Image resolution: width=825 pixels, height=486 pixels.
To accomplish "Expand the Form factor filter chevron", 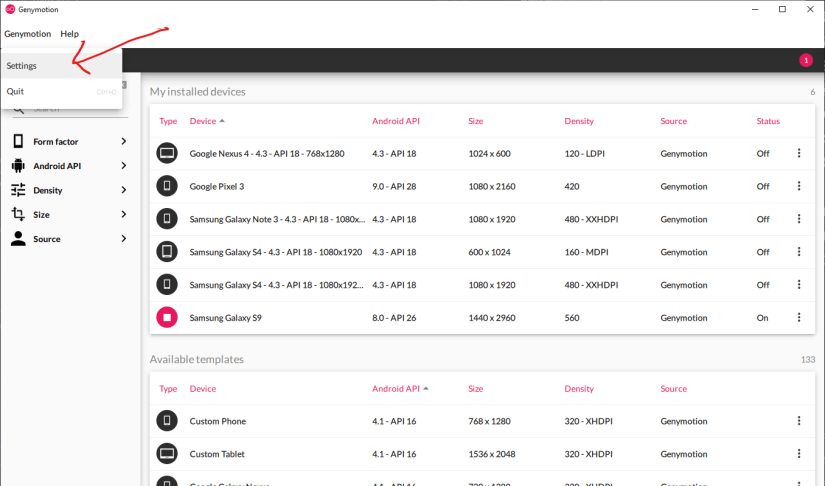I will [x=124, y=141].
